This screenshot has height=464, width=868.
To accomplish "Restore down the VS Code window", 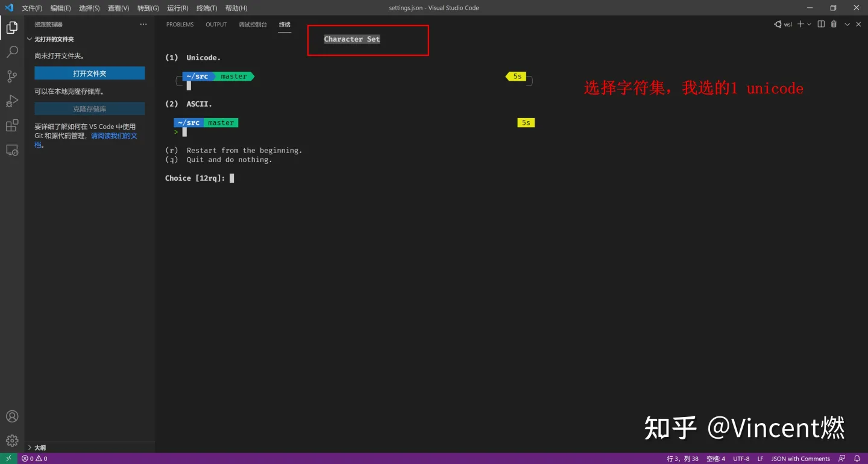I will pos(833,8).
